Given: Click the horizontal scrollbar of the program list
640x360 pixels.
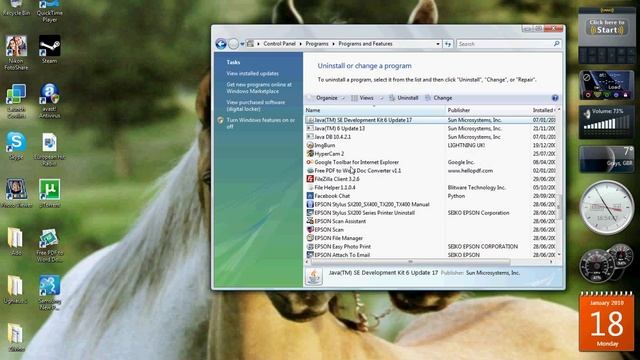Looking at the screenshot, I should 410,262.
